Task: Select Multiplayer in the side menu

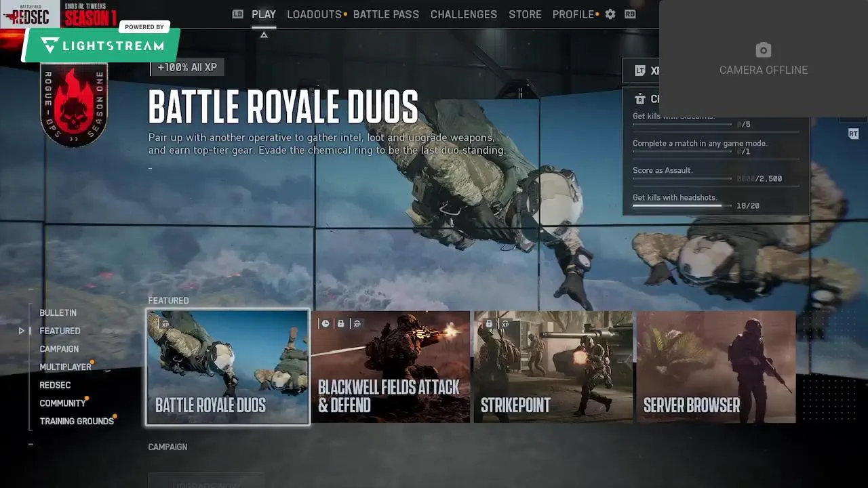Action: point(65,367)
